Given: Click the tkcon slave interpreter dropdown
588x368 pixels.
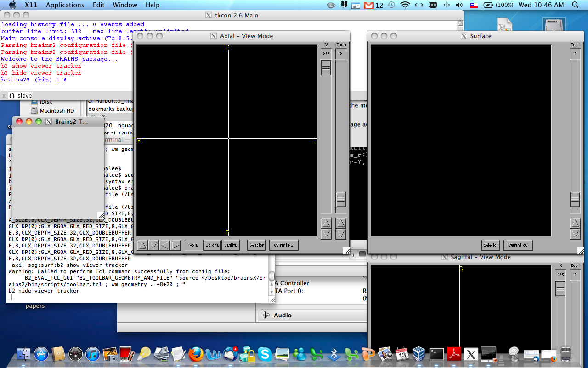Looking at the screenshot, I should (x=20, y=96).
